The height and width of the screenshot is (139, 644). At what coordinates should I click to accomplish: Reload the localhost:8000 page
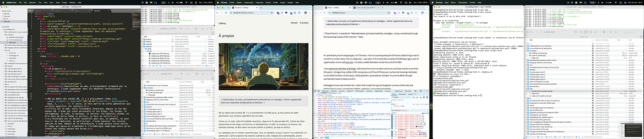pos(226,13)
